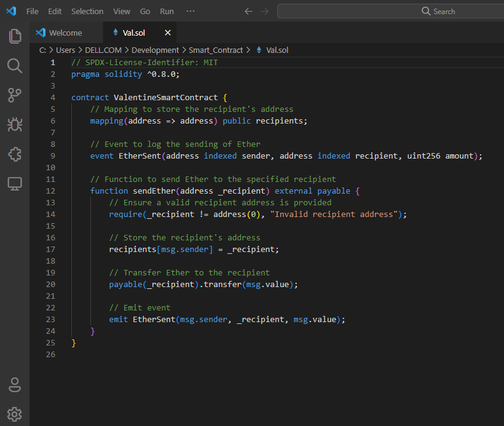
Task: Go forward with the right arrow
Action: pos(264,12)
